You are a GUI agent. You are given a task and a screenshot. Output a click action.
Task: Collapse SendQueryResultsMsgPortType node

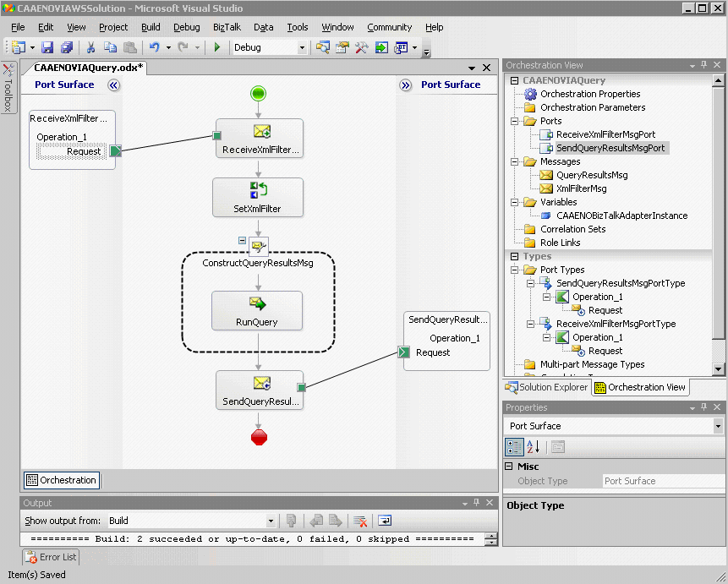point(530,283)
